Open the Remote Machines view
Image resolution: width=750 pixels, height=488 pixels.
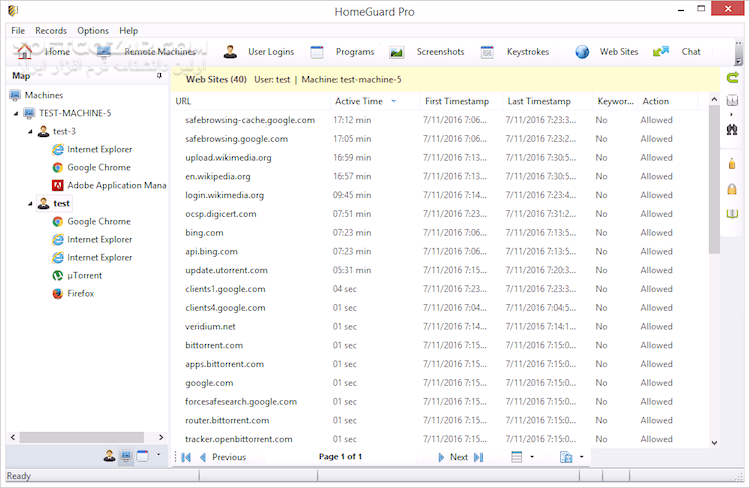coord(147,52)
